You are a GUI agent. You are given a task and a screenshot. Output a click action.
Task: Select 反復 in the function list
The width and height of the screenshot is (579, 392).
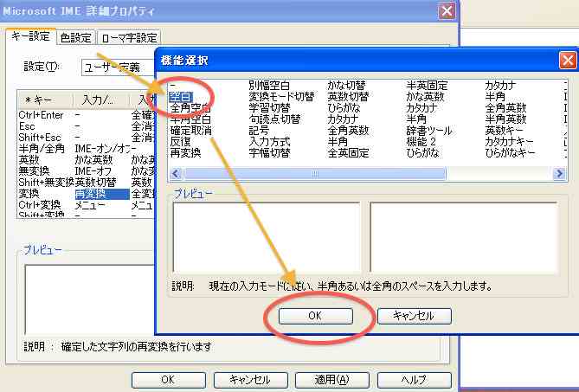(180, 142)
